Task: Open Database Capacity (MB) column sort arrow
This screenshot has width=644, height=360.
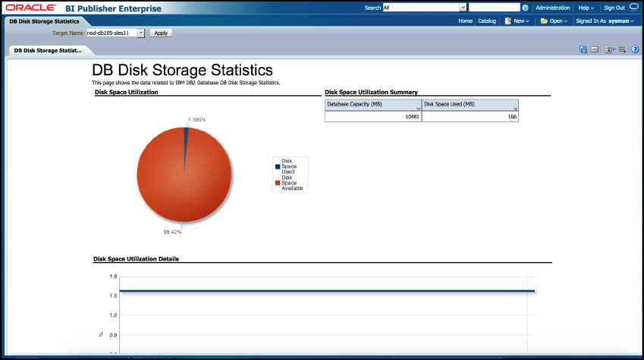Action: point(418,109)
